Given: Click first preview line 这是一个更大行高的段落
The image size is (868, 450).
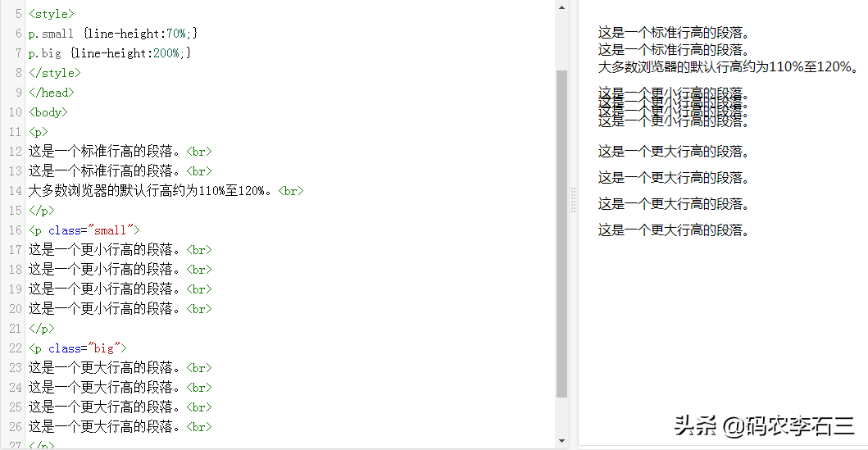Looking at the screenshot, I should [x=674, y=151].
